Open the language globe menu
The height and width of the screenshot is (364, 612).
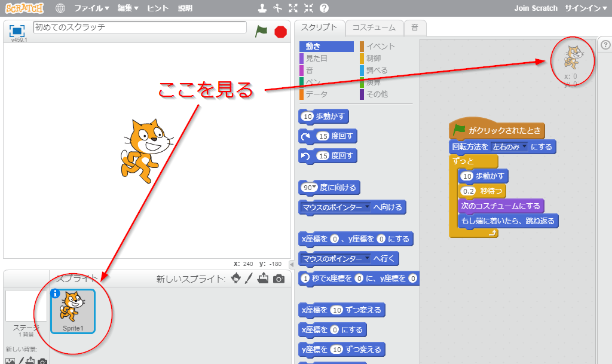pyautogui.click(x=60, y=8)
